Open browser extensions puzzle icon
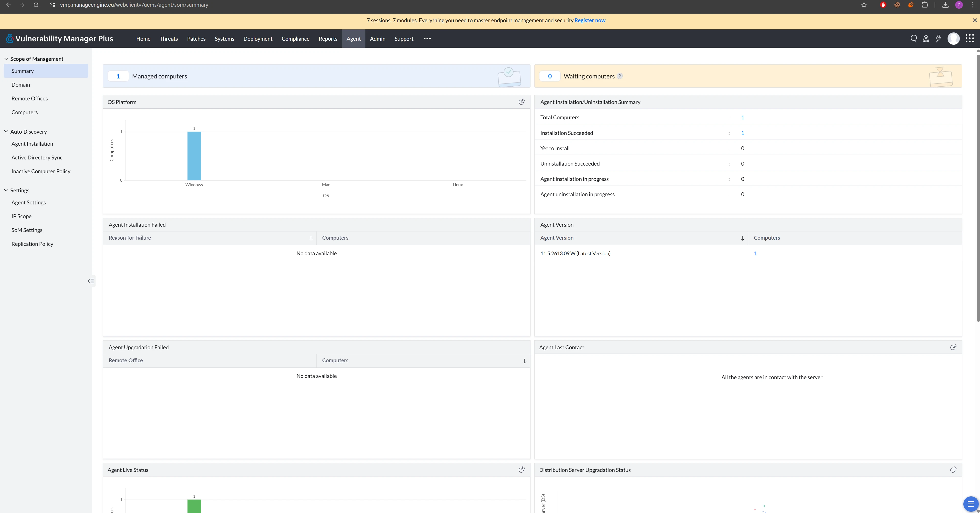980x513 pixels. pos(925,5)
